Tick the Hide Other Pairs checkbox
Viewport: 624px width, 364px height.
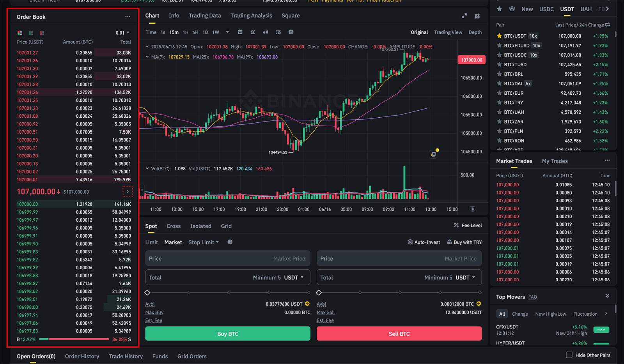click(x=569, y=355)
